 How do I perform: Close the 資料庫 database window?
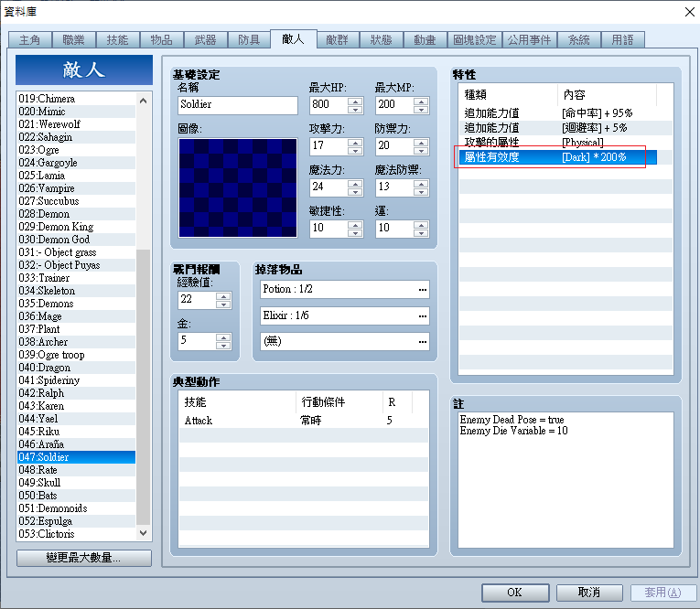[689, 12]
